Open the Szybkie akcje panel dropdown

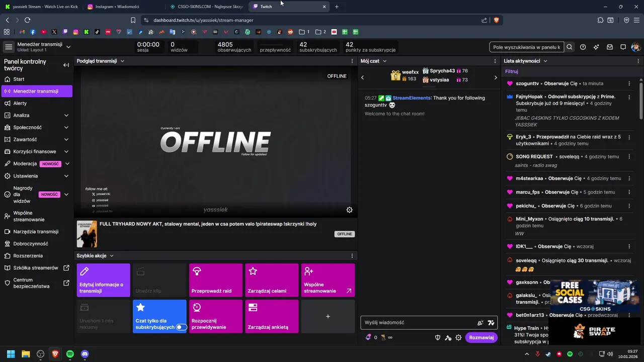pos(112,256)
